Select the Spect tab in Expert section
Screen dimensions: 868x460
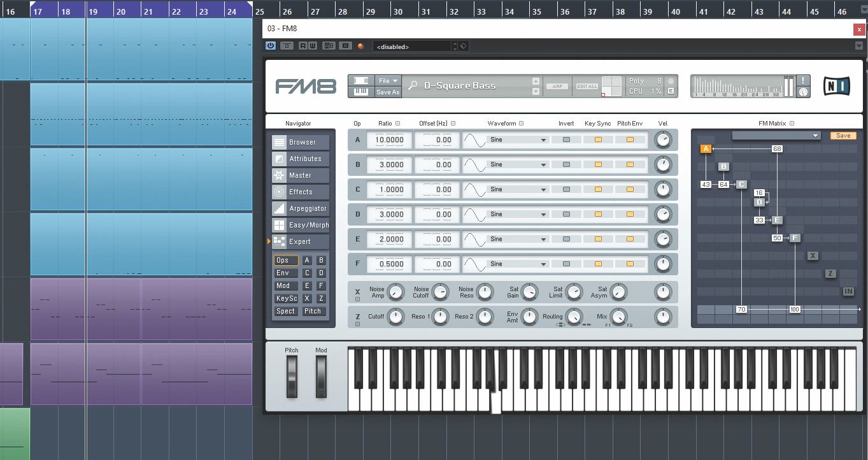click(286, 311)
